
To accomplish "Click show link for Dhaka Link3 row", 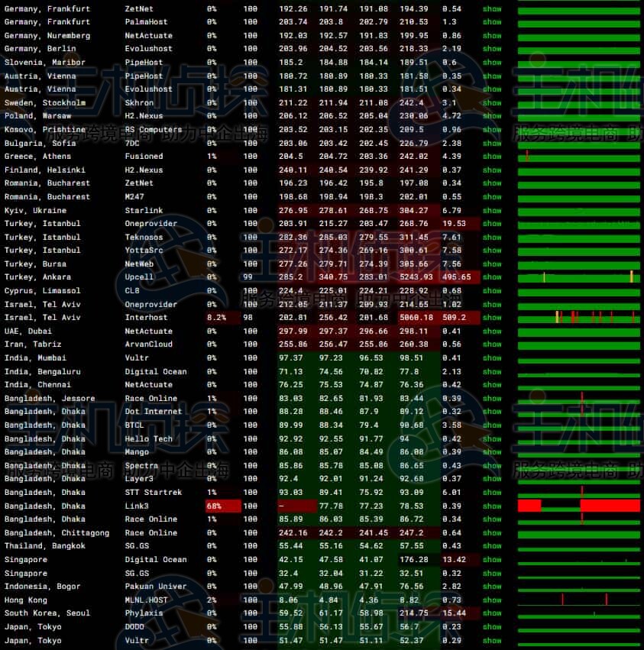I will (492, 506).
